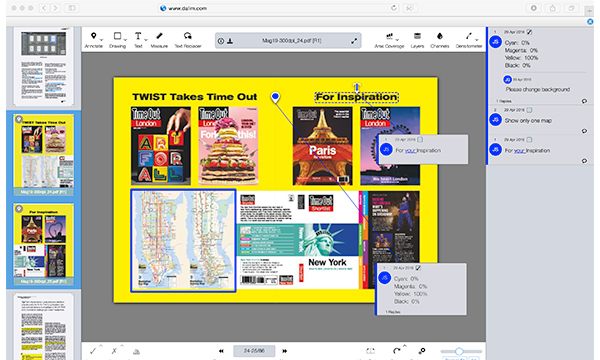Click the rotate page icon

(x=396, y=350)
